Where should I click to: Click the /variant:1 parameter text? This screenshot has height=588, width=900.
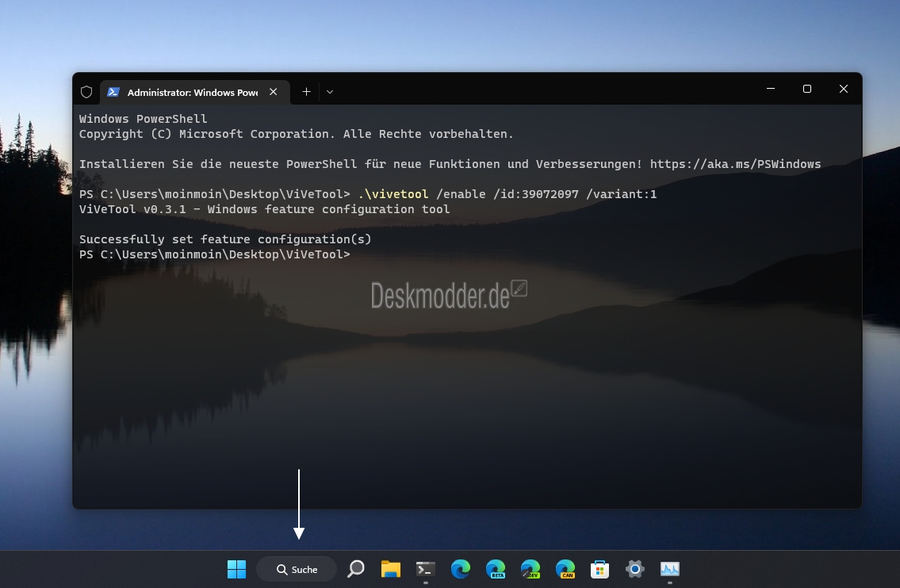622,194
